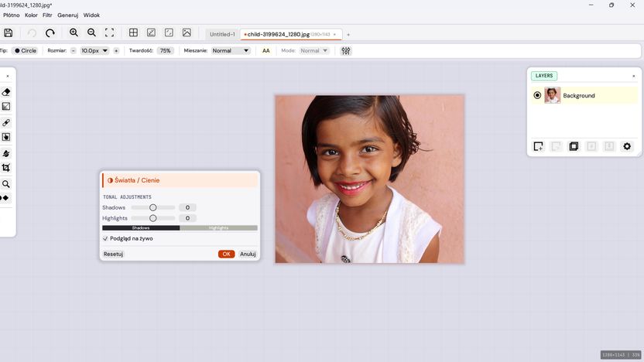Click the canvas size icon in toolbar
644x362 pixels.
[169, 32]
